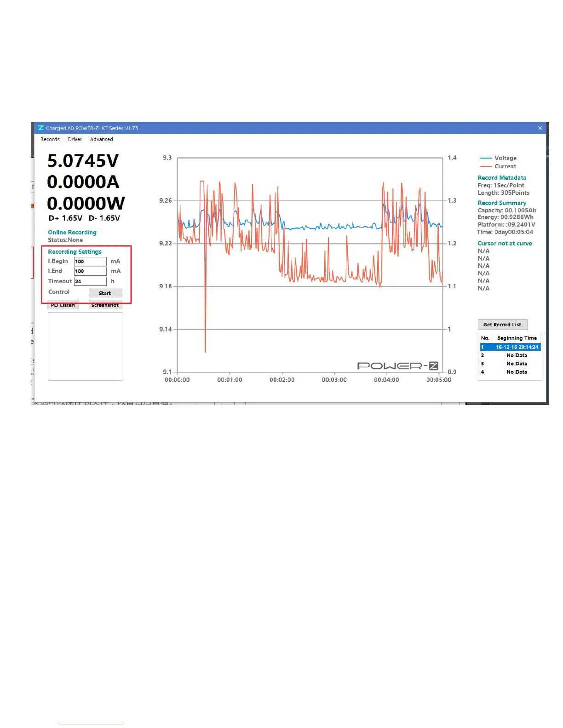The image size is (563, 728).
Task: Click the Get Record List button
Action: tap(502, 324)
